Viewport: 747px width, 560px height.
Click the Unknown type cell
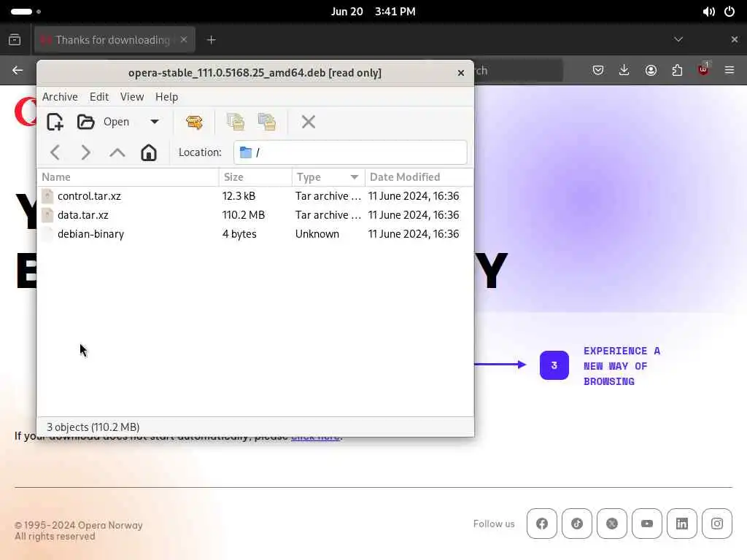(x=317, y=234)
